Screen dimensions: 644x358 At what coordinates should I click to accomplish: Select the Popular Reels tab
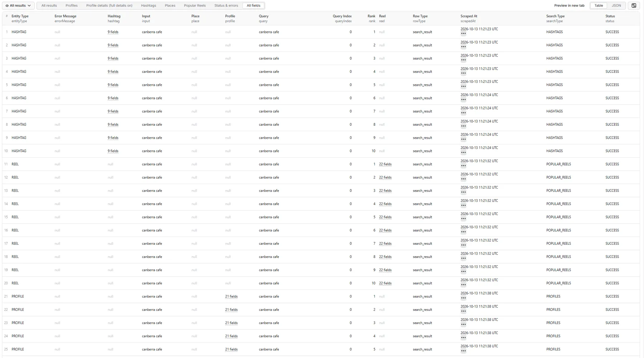click(x=195, y=6)
